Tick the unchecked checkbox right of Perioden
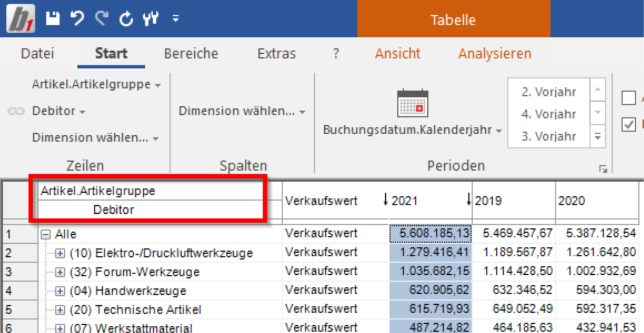The width and height of the screenshot is (644, 333). [629, 97]
